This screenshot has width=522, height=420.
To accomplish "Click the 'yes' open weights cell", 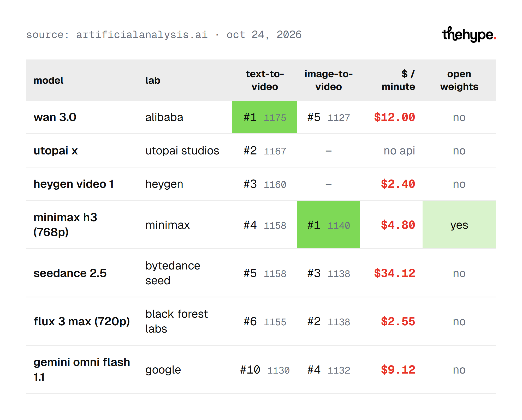I will tap(459, 225).
